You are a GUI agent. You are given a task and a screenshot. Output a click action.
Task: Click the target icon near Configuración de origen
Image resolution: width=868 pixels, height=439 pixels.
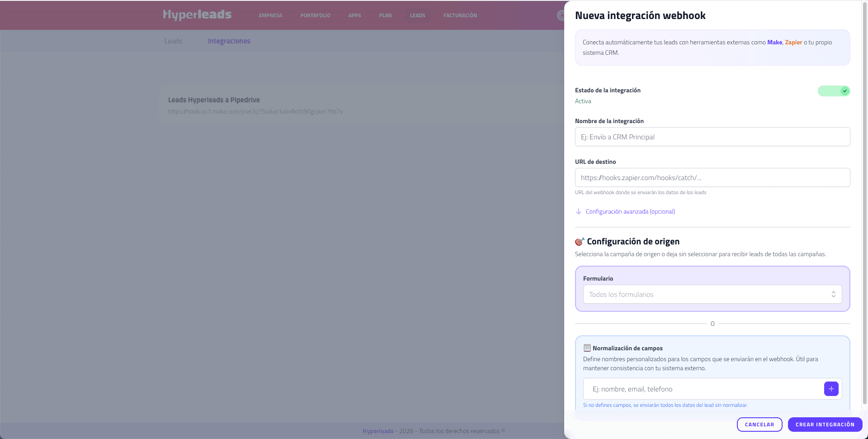tap(579, 241)
